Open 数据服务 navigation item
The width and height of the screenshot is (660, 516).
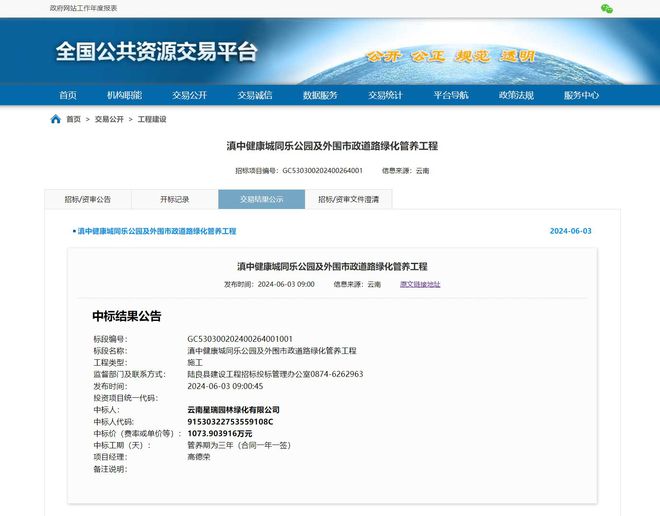[320, 95]
